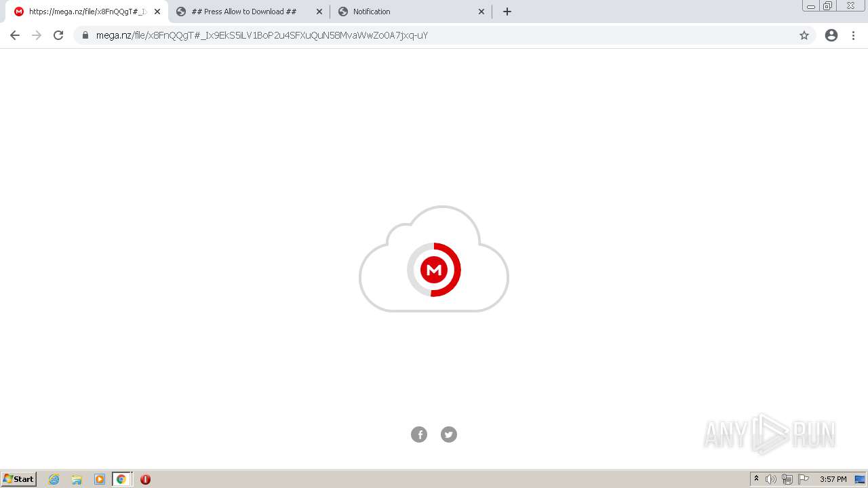The height and width of the screenshot is (488, 868).
Task: Open the Windows Start menu
Action: pyautogui.click(x=19, y=479)
